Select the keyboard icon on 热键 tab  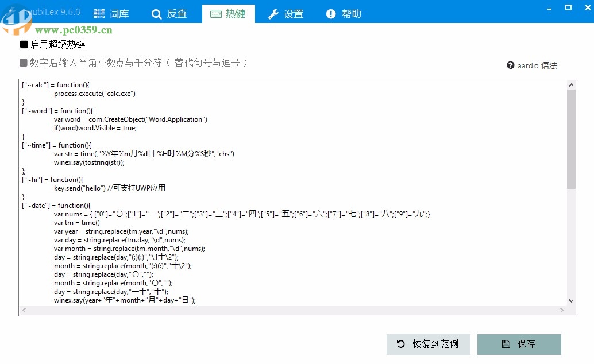[215, 14]
